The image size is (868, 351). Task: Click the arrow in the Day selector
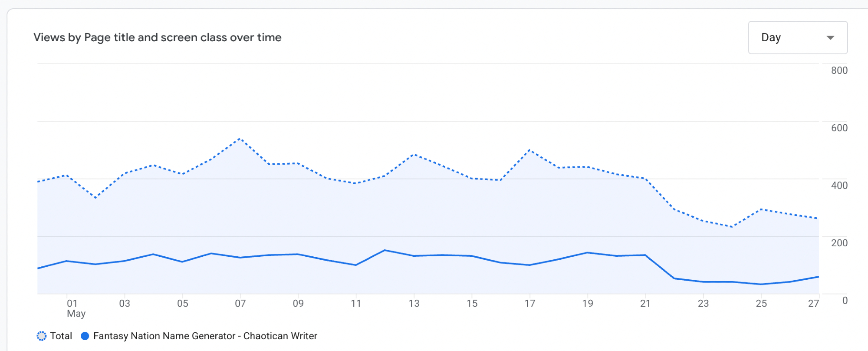coord(830,38)
